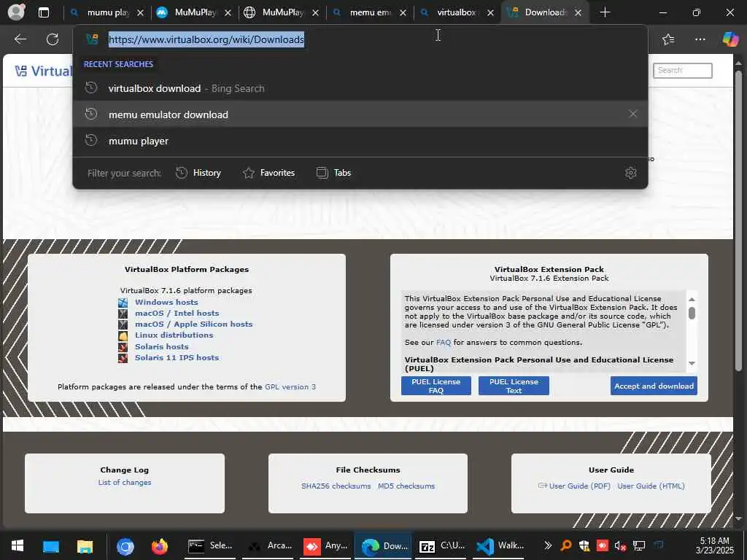Open the command prompt taskbar window
This screenshot has width=747, height=560.
209,545
